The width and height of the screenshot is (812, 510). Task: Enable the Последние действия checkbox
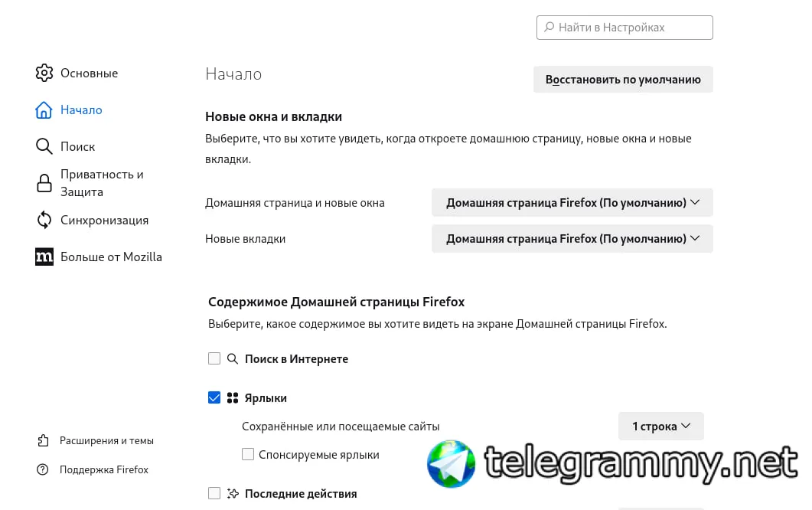pyautogui.click(x=214, y=493)
